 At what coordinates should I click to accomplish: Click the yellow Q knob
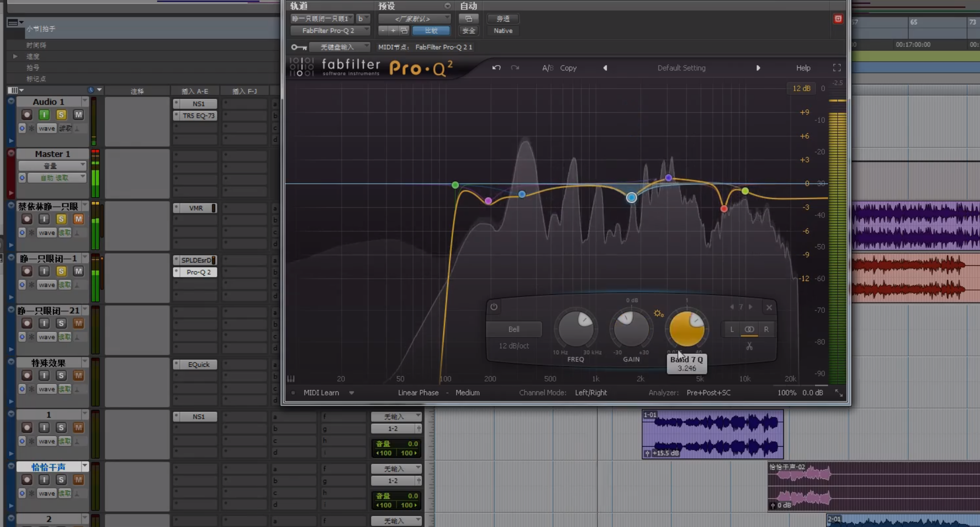(x=686, y=329)
